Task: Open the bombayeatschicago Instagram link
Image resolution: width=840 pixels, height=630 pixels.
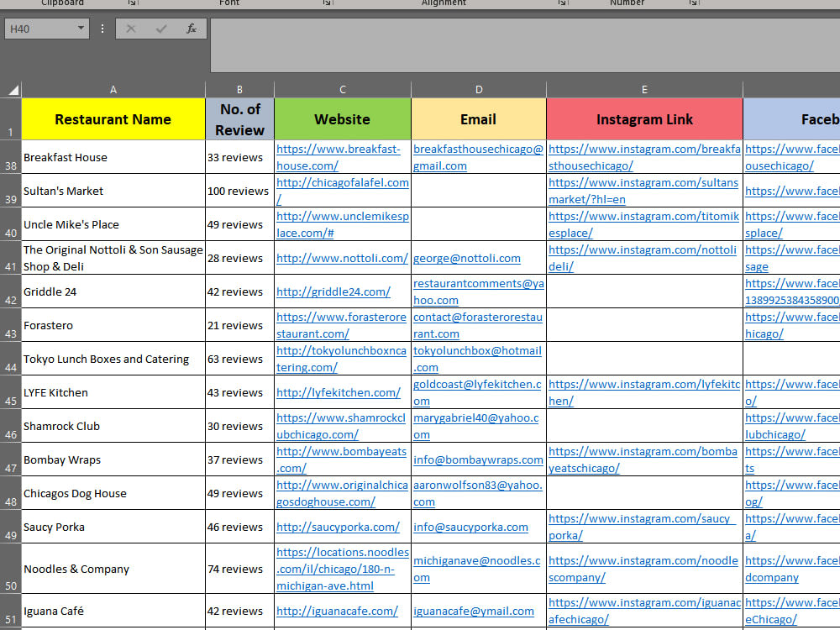Action: point(643,459)
